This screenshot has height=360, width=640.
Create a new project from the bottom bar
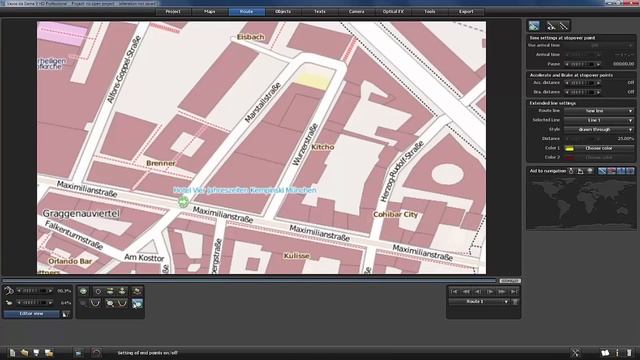tap(12, 353)
